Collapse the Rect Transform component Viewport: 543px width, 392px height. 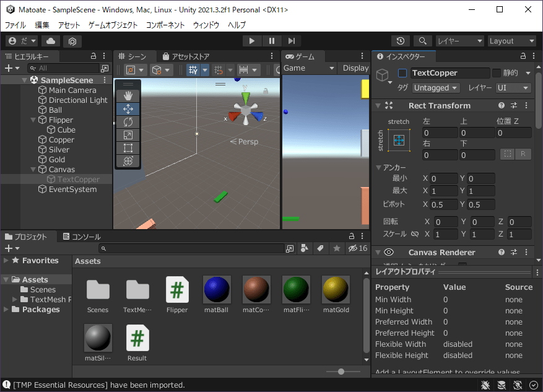click(378, 106)
